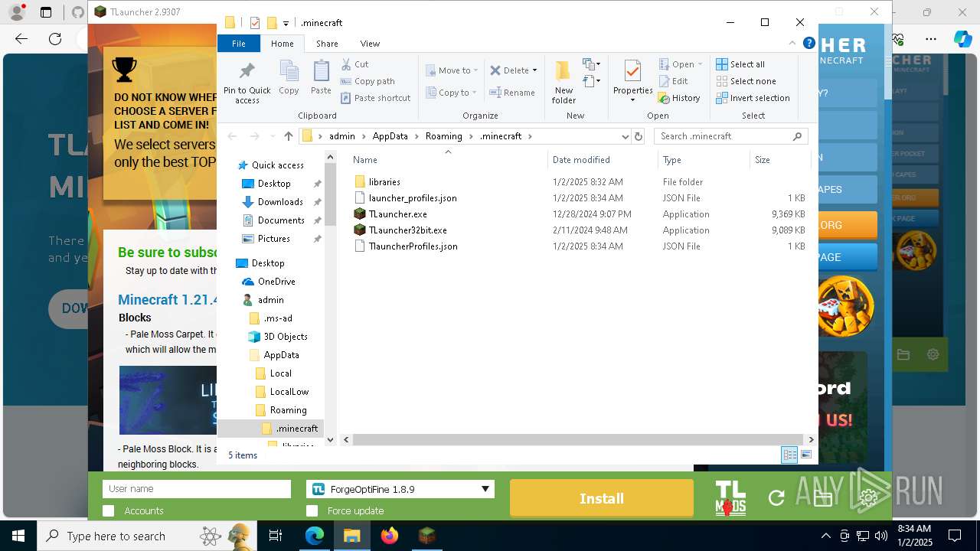Select launcher_profiles.json file

(413, 198)
